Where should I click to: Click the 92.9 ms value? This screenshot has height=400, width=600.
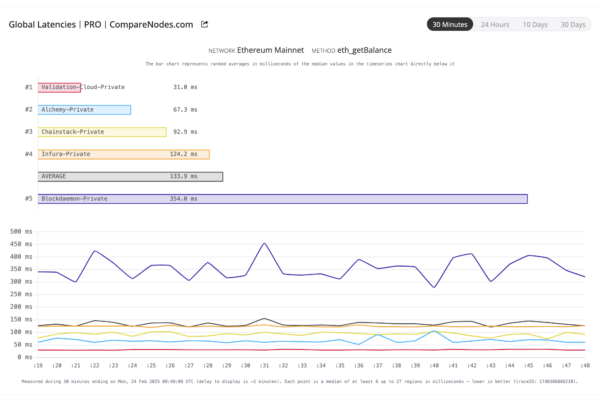pos(185,132)
